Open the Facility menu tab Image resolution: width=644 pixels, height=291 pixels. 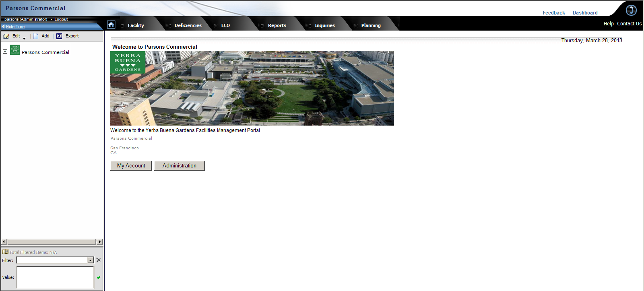(x=136, y=25)
